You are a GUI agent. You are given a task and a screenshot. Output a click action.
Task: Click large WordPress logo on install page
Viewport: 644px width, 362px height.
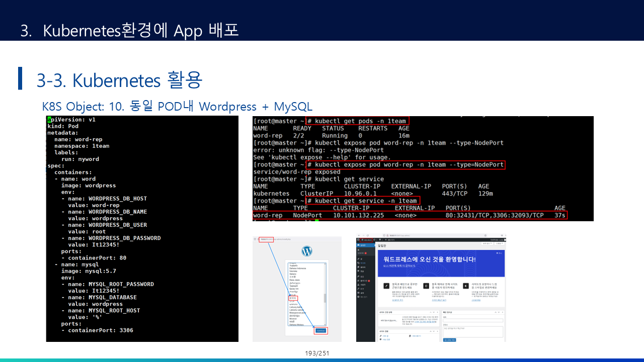tap(307, 251)
